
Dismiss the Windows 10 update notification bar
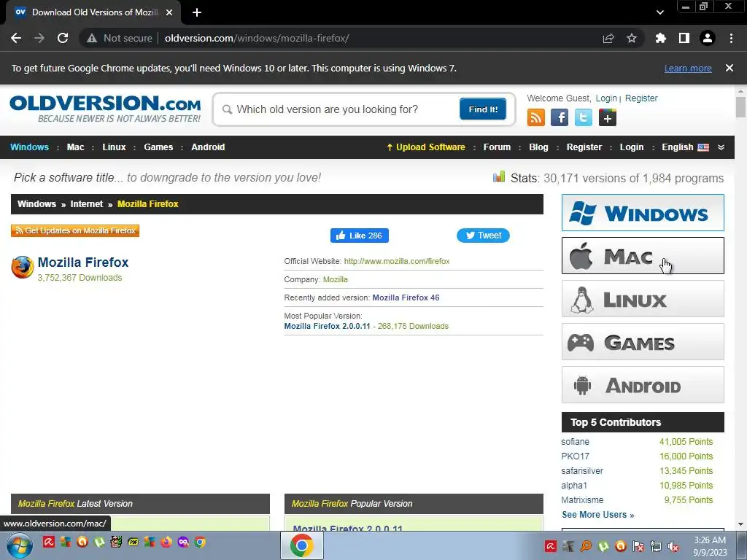(729, 68)
